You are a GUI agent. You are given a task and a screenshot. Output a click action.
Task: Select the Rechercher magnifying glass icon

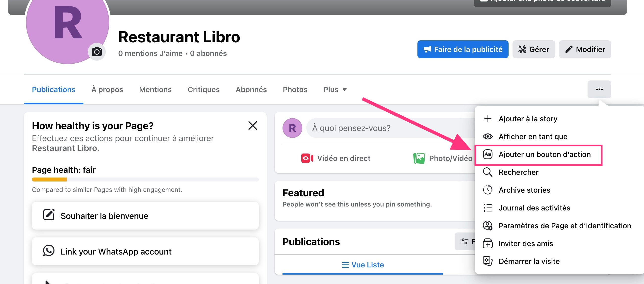pos(488,172)
